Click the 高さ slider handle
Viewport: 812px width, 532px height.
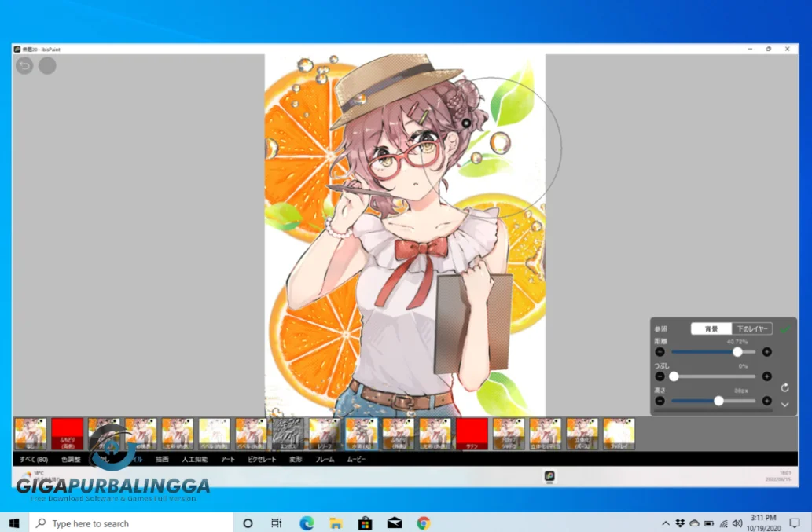pos(718,401)
